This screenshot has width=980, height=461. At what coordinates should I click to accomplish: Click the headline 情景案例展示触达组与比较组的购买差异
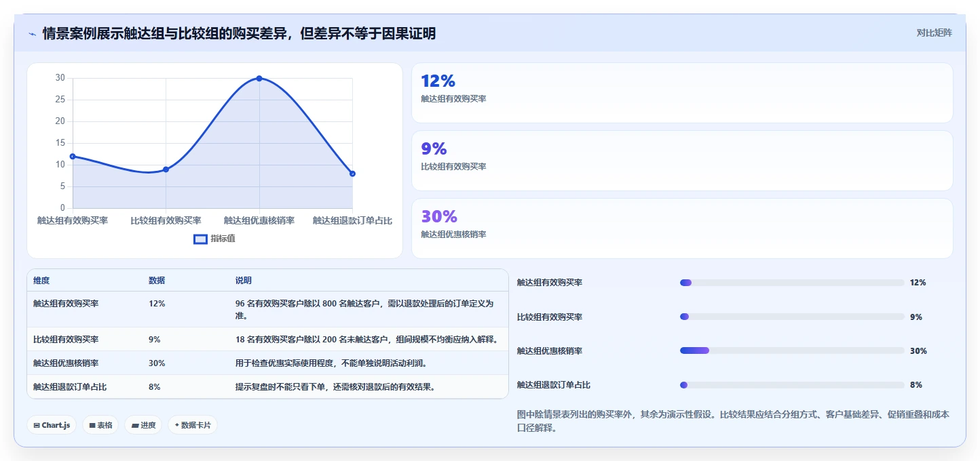click(239, 34)
